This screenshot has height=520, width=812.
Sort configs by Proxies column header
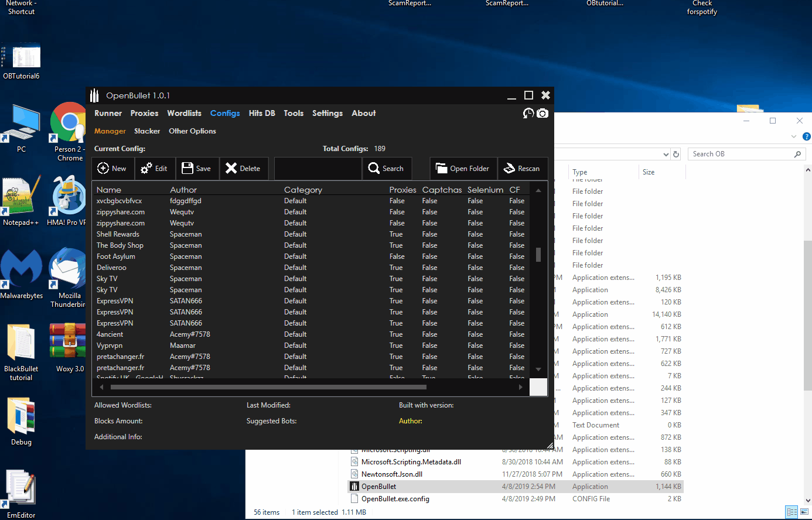pos(402,190)
